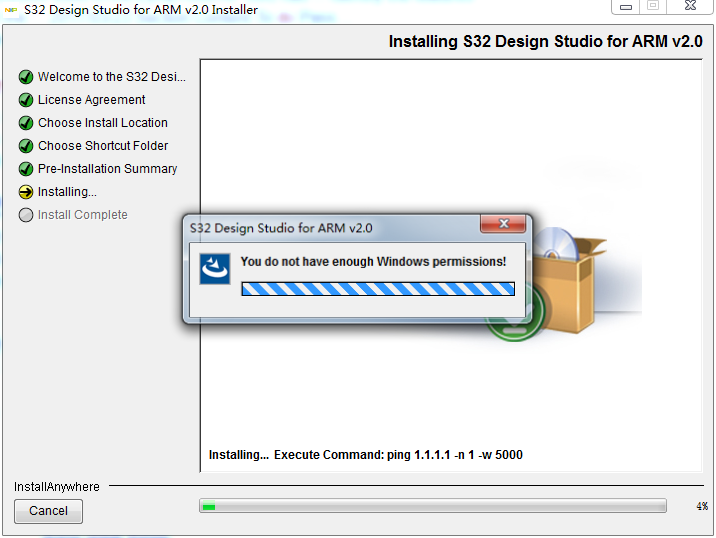Click the yellow arrow icon beside Installing
The height and width of the screenshot is (538, 716).
[x=26, y=192]
